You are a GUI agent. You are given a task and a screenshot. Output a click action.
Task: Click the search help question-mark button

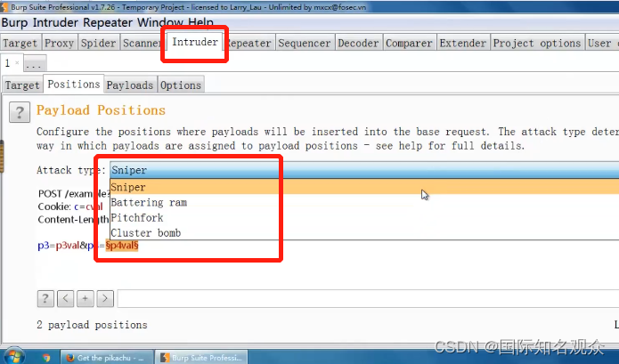pyautogui.click(x=45, y=298)
